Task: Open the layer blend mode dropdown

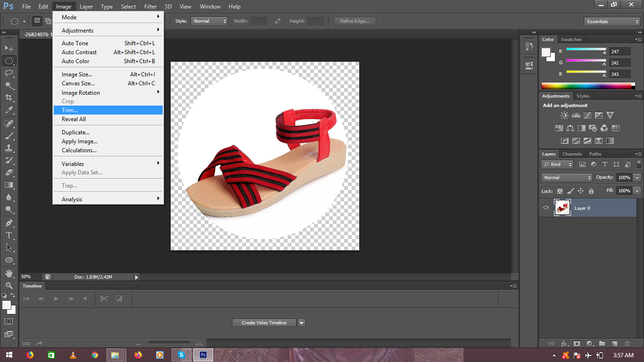Action: coord(567,178)
